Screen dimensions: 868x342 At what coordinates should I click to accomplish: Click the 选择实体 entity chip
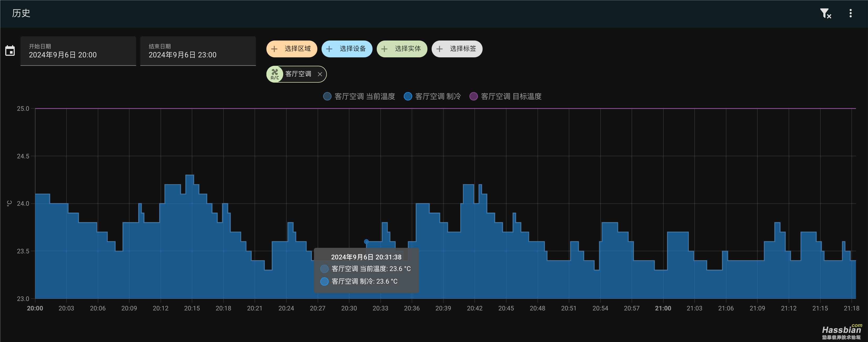pos(402,49)
